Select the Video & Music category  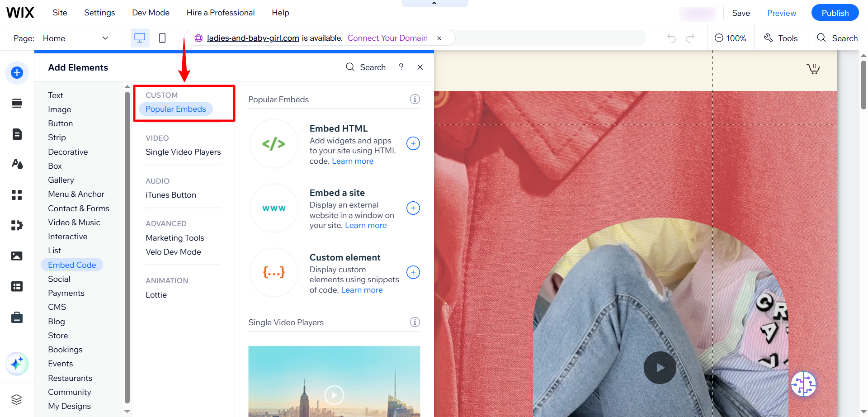[x=74, y=223]
